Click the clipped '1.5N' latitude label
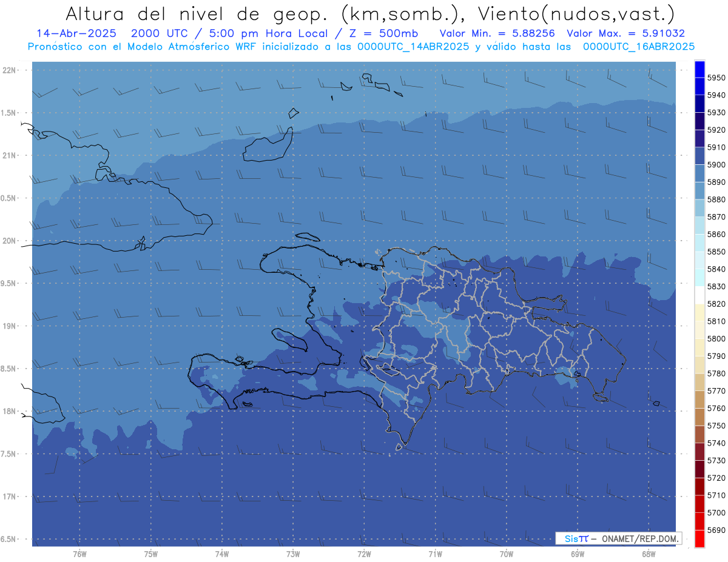 pos(9,113)
